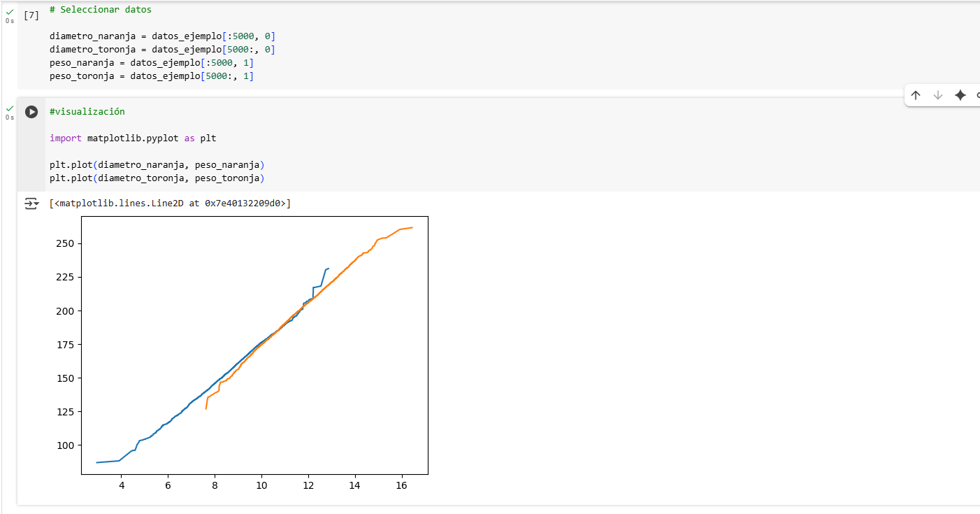Click the [7] execution count label

click(x=31, y=15)
